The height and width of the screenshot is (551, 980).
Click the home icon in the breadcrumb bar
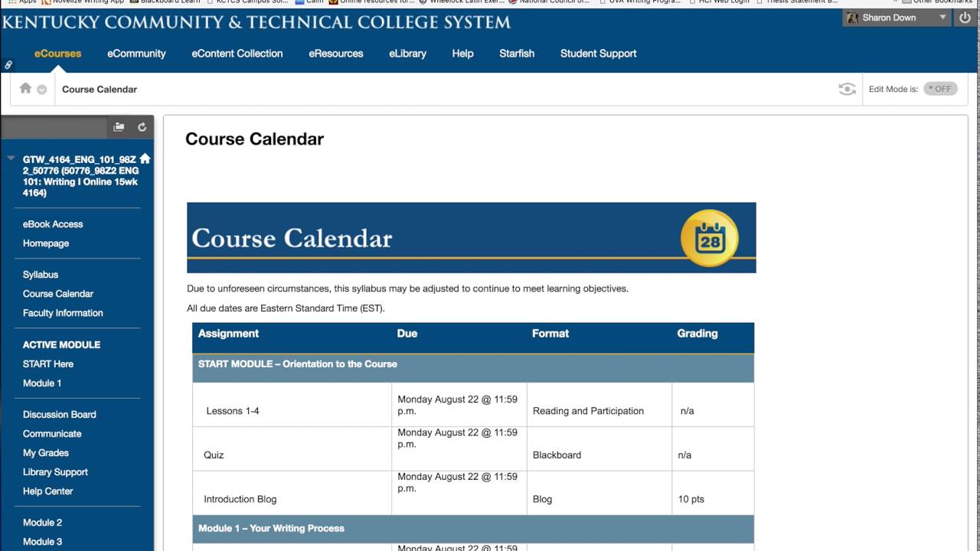(x=25, y=88)
